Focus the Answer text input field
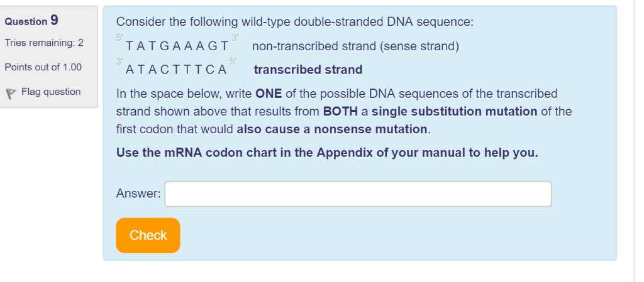This screenshot has width=644, height=282. 358,194
